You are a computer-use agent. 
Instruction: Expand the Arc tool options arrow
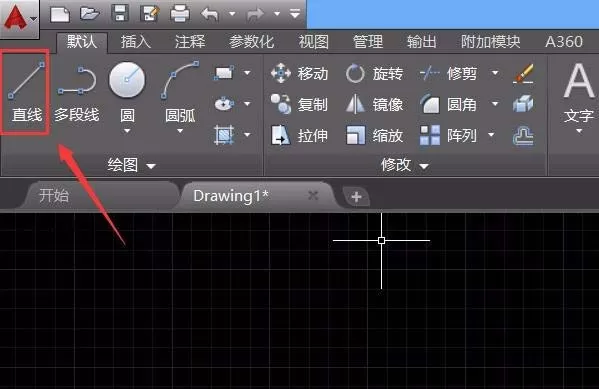click(180, 131)
